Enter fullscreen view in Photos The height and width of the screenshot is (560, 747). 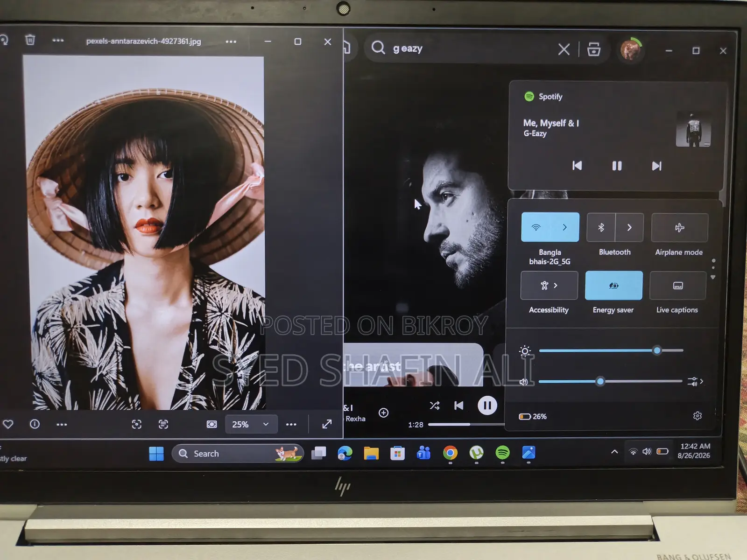(327, 424)
